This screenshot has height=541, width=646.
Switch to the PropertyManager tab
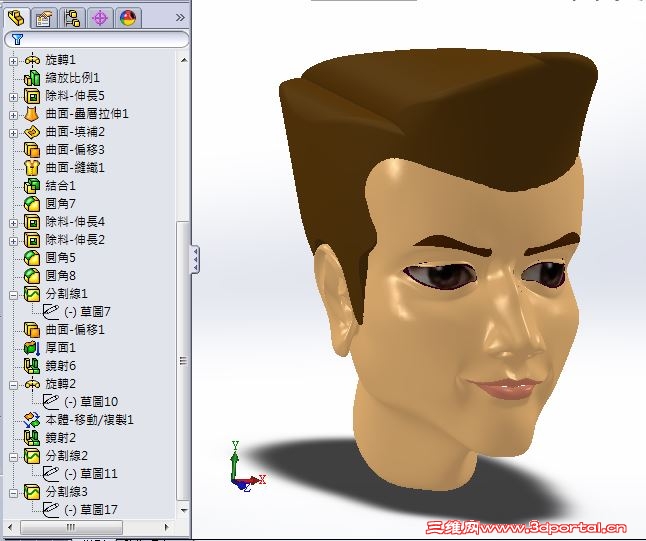pyautogui.click(x=44, y=18)
